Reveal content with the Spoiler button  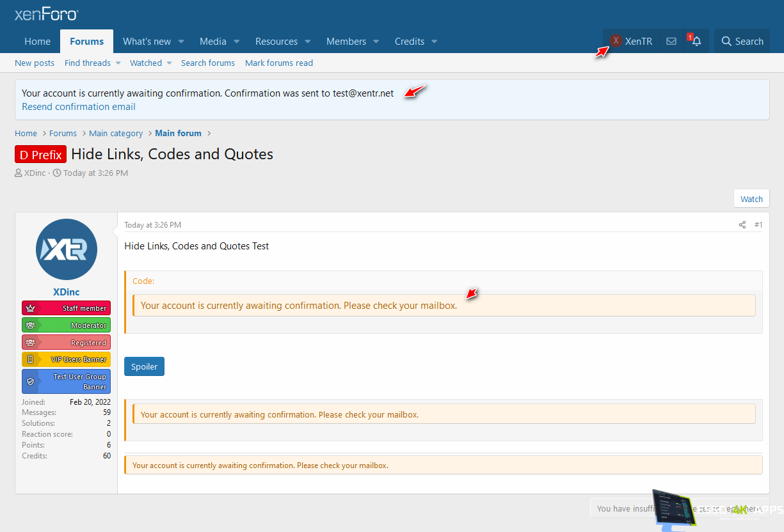144,366
